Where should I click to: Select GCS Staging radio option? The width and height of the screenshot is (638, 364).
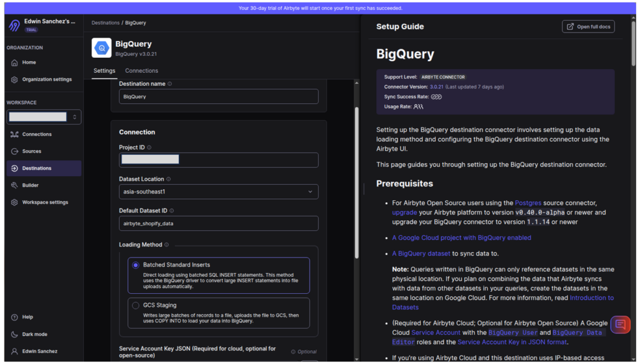click(x=135, y=306)
